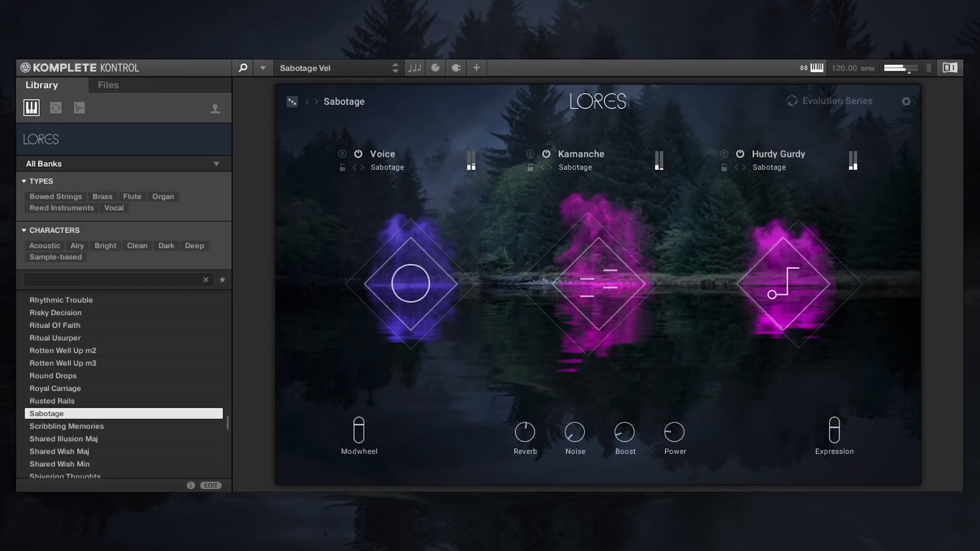Adjust the Reverb knob
This screenshot has height=551, width=980.
(x=525, y=432)
